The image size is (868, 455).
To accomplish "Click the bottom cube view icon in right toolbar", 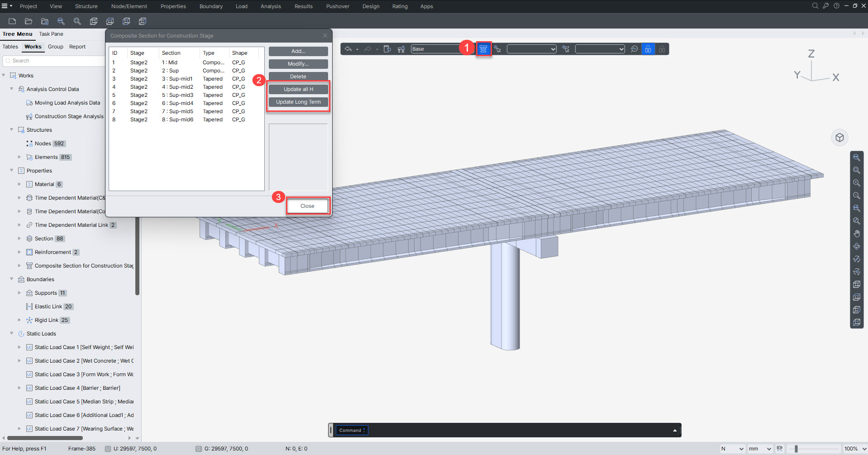I will 857,322.
